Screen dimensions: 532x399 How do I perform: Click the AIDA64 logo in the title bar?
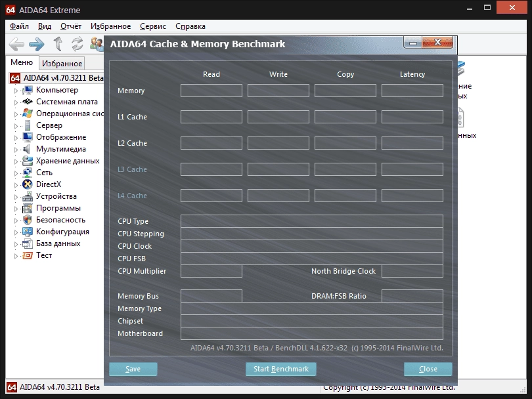click(11, 10)
